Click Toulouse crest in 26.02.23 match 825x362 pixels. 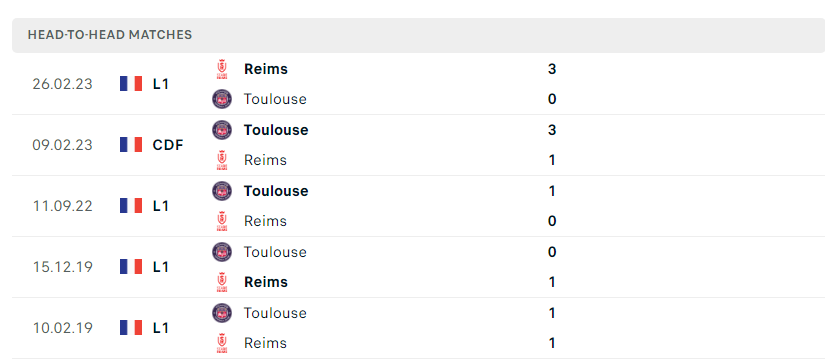tap(222, 99)
